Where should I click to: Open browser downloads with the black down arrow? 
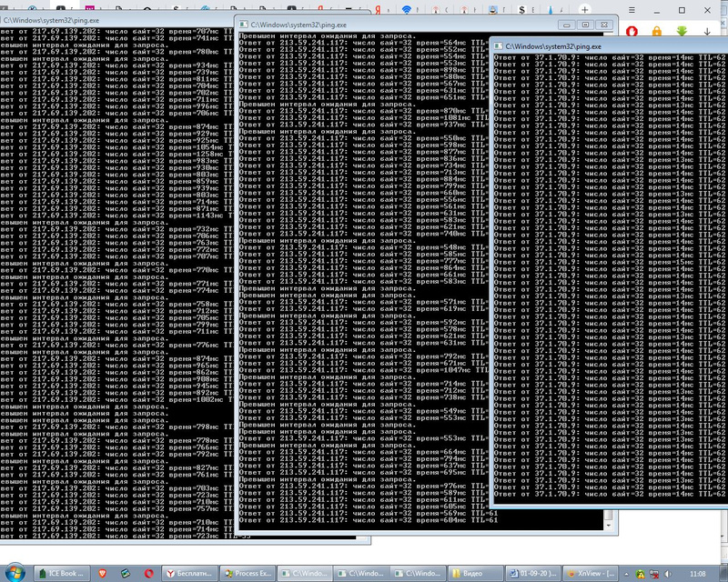click(707, 31)
